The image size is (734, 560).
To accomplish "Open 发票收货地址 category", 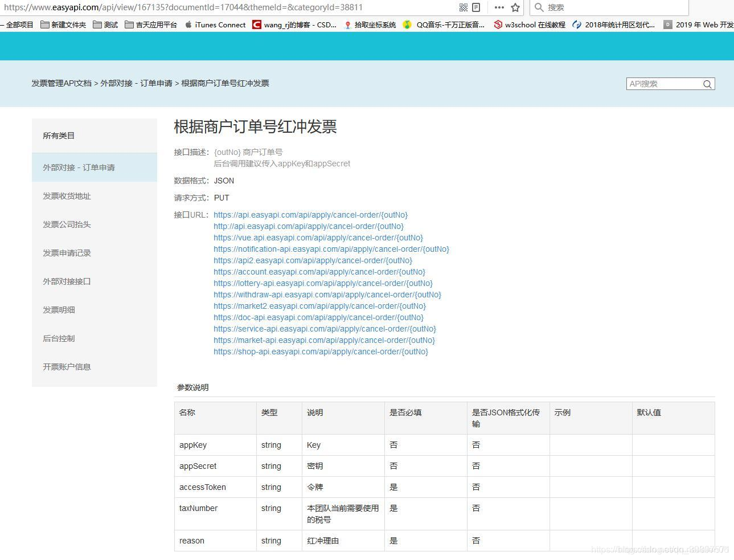I will (95, 196).
